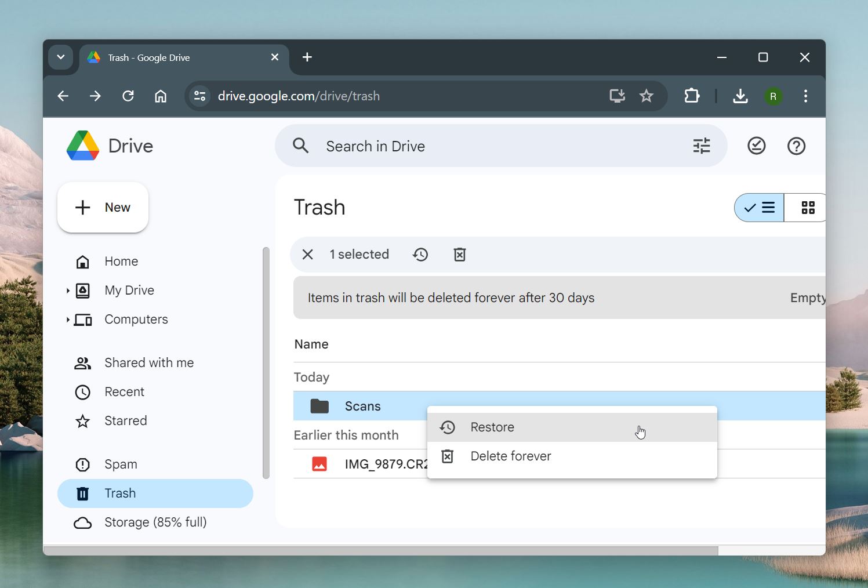Click the Trash bin sidebar icon
The image size is (868, 588).
[x=83, y=493]
